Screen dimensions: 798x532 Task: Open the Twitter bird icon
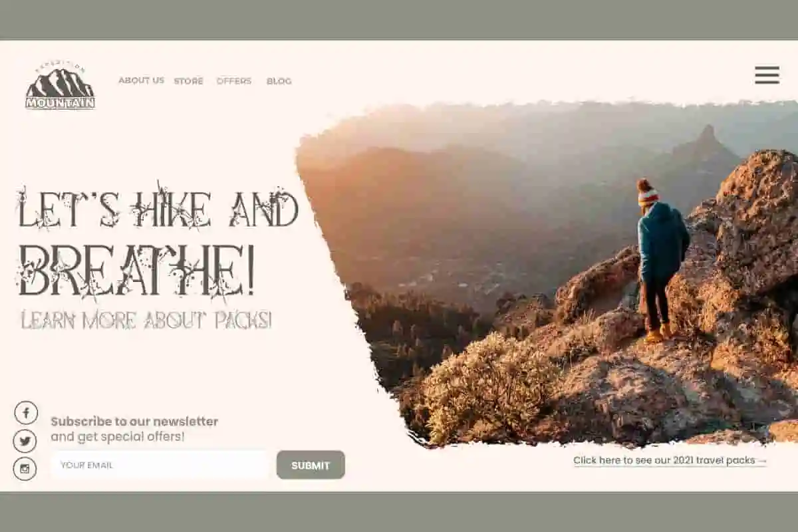coord(25,441)
